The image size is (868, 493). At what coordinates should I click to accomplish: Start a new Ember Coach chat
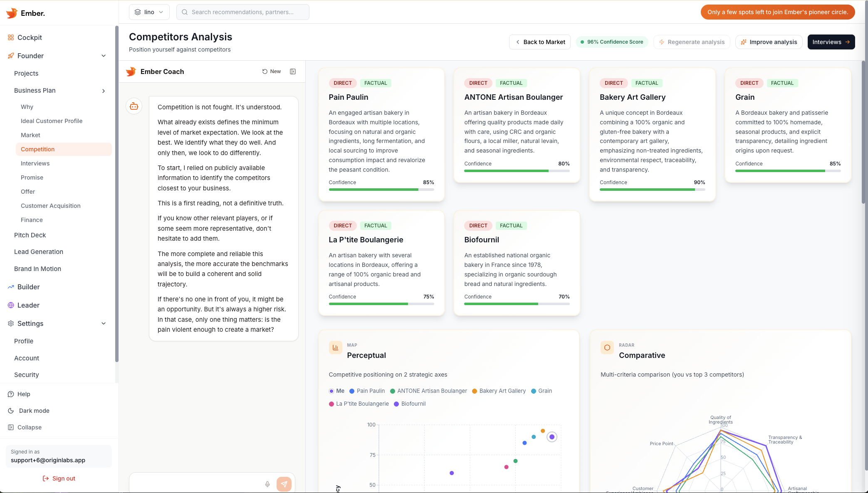point(272,71)
